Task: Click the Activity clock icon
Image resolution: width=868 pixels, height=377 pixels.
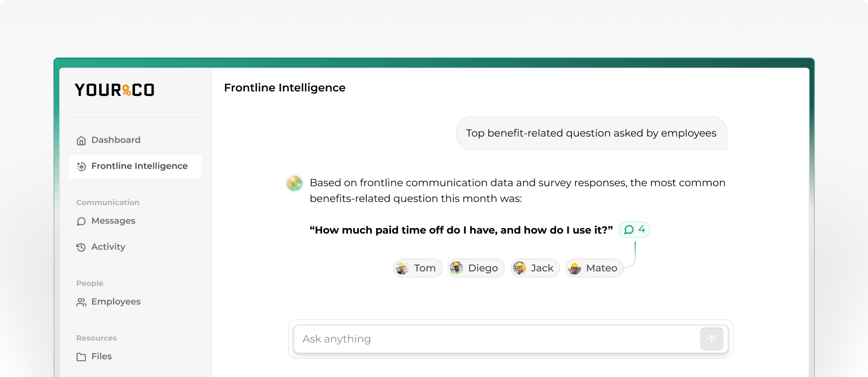Action: pos(81,247)
